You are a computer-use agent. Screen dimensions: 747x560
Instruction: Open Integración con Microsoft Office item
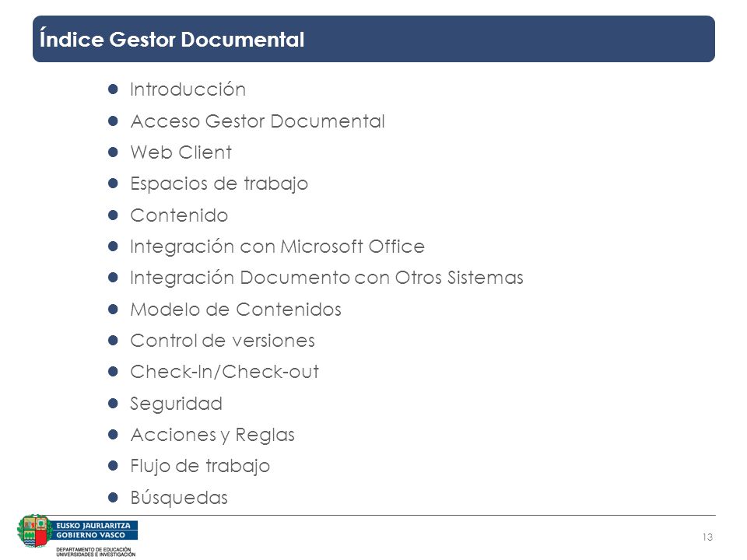[x=277, y=247]
